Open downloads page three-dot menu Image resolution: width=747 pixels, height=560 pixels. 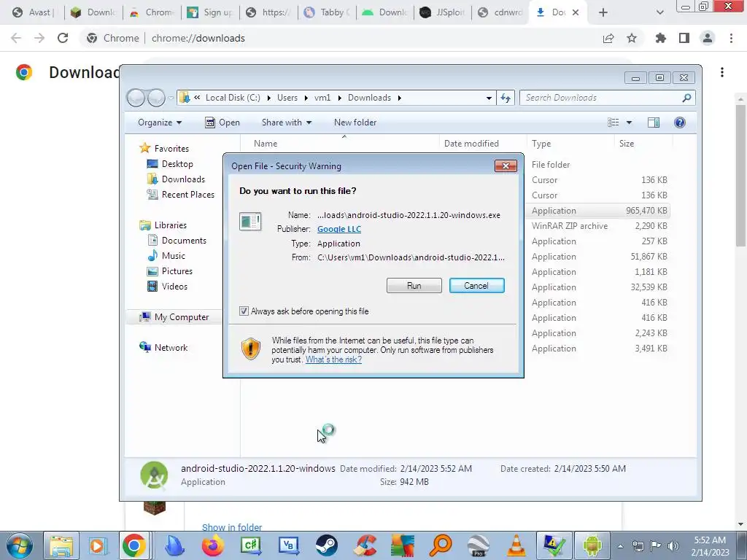722,72
